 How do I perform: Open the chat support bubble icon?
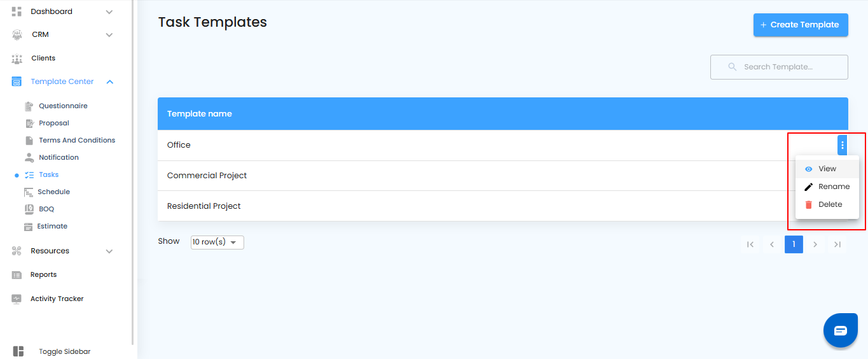[840, 330]
